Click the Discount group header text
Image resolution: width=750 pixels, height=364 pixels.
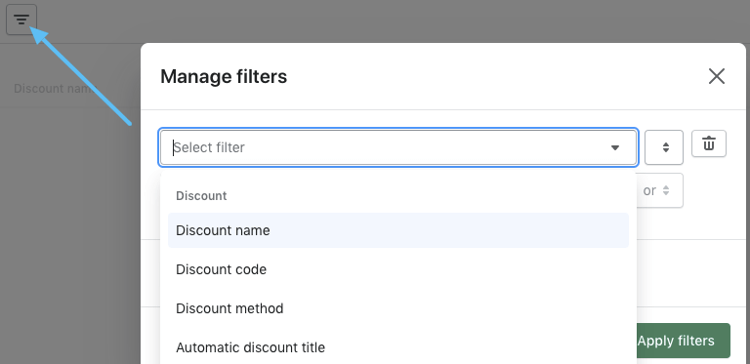click(201, 196)
